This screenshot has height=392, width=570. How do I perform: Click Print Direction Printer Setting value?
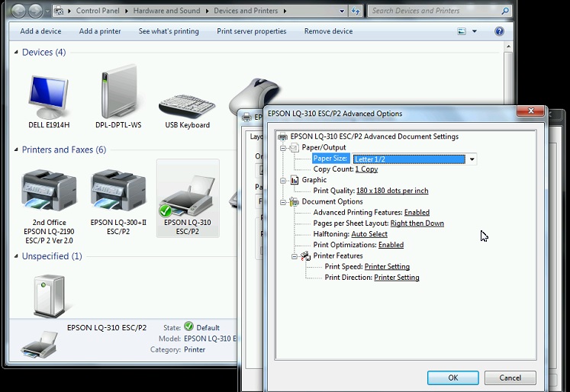pos(397,278)
